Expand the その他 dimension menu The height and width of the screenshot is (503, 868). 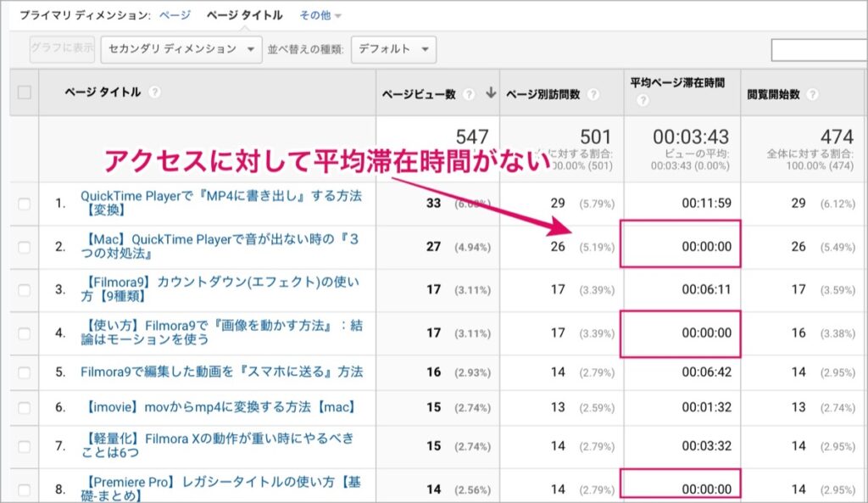pos(320,15)
